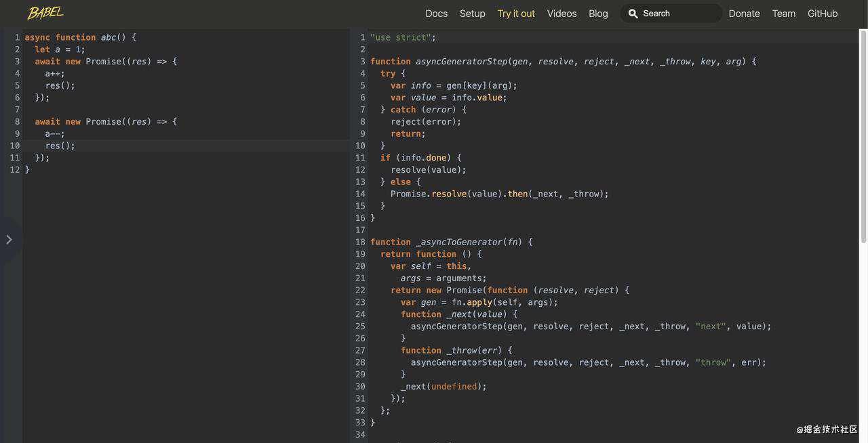Click the 'if (info.done) {' line
This screenshot has width=868, height=443.
point(421,158)
